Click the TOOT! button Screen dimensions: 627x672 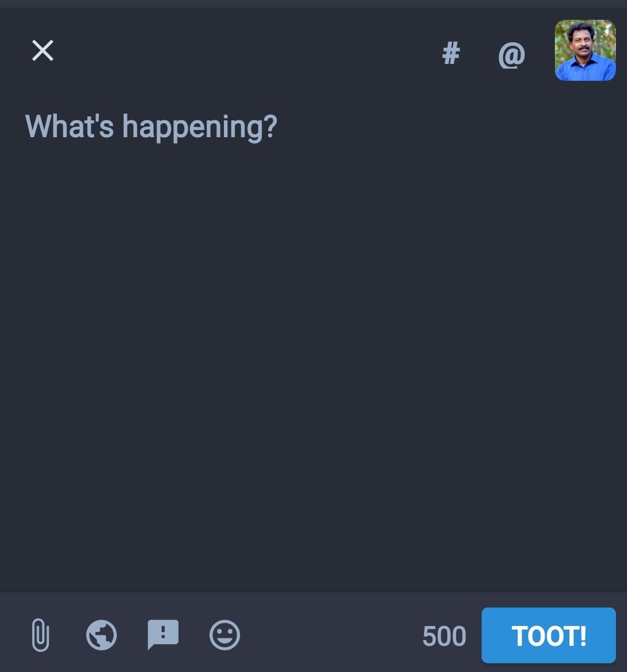(x=548, y=635)
